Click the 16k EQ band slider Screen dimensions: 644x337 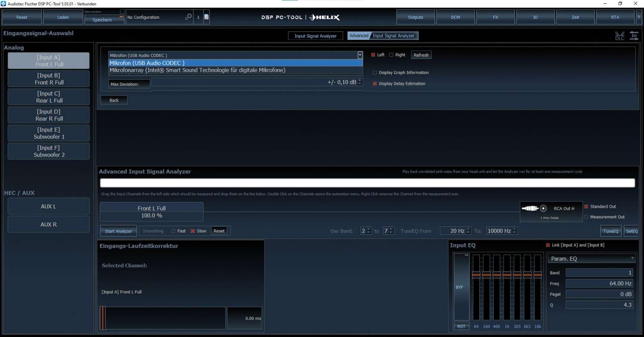tap(538, 275)
